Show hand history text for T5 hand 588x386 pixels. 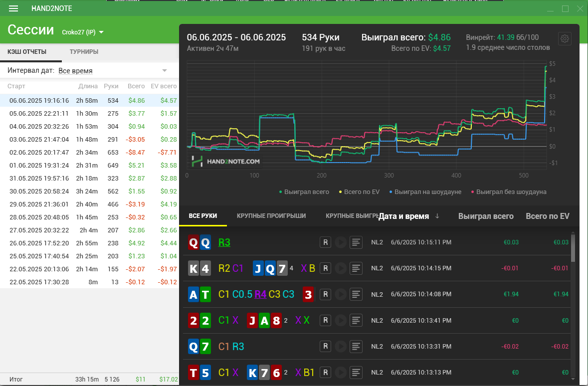click(356, 372)
